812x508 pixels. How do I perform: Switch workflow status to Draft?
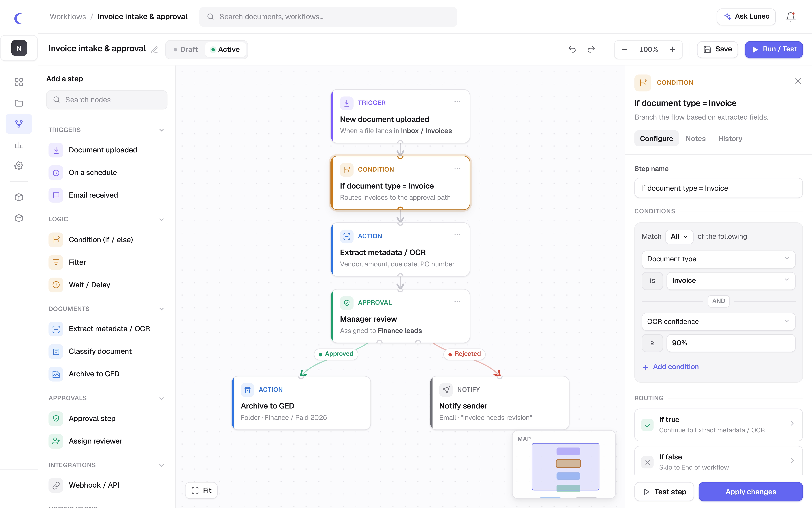click(186, 50)
